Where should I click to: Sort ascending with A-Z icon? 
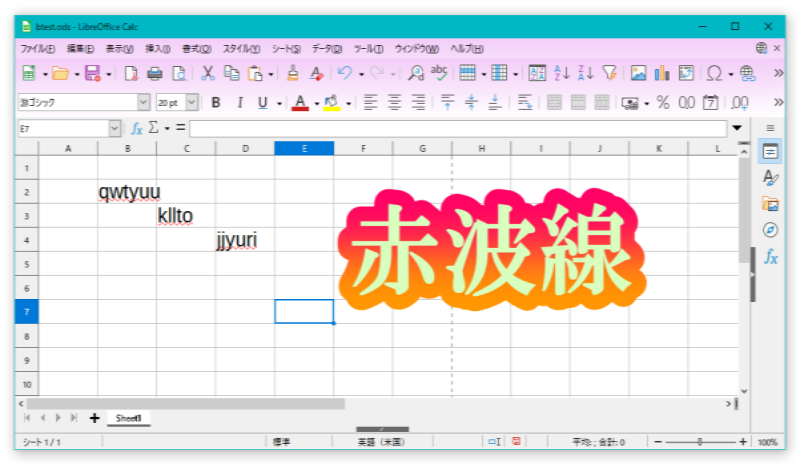[562, 73]
